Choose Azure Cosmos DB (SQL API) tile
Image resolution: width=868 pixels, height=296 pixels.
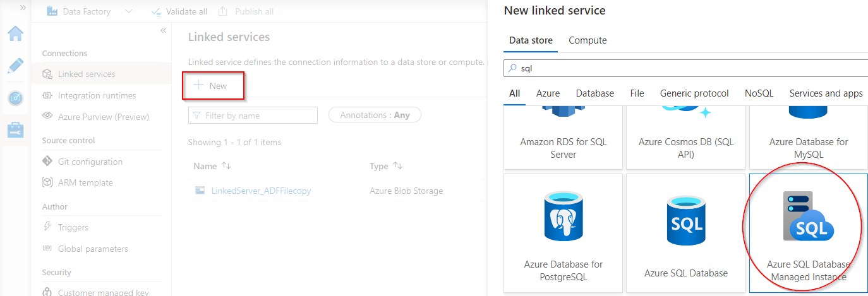(x=685, y=138)
